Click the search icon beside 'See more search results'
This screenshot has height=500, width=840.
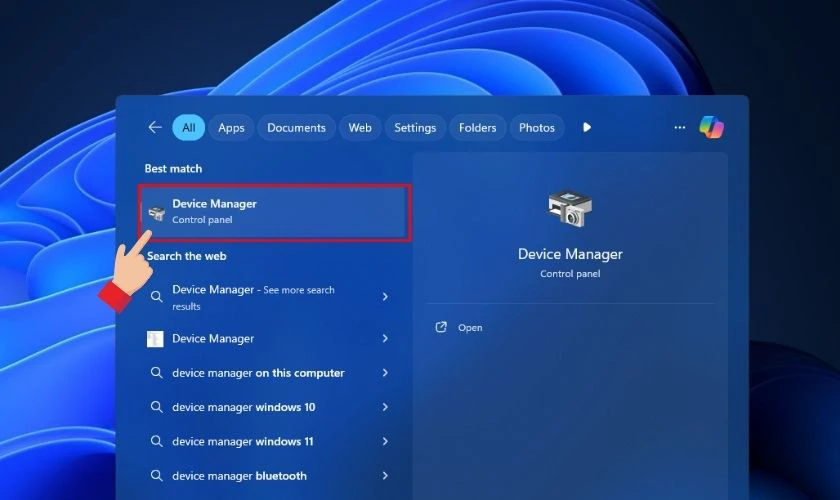click(x=156, y=296)
